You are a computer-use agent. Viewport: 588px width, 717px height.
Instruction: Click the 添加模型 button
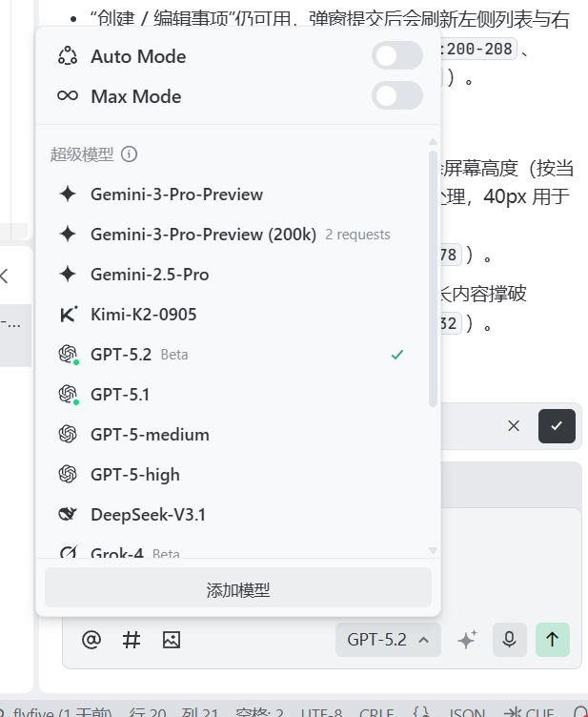click(238, 589)
